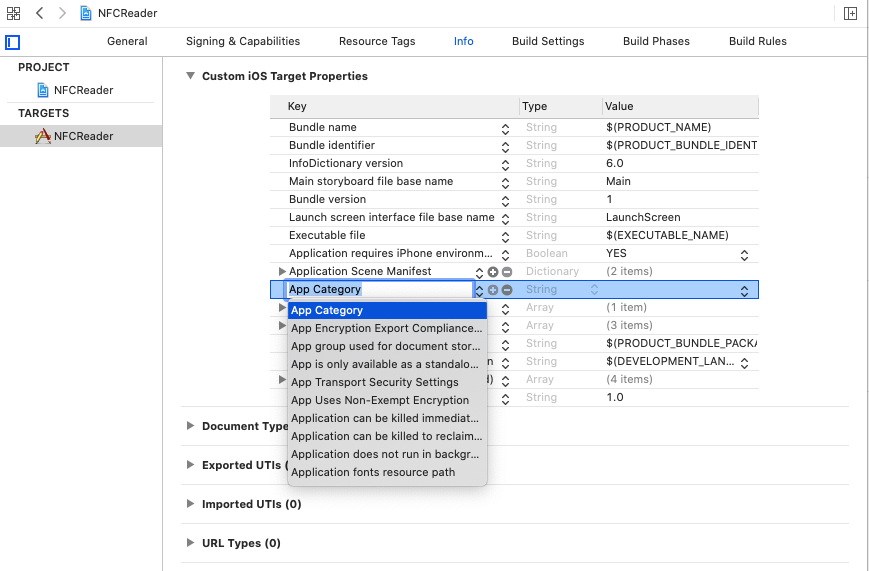Click the App Category key text field
Screen dimensions: 869x571
pos(378,290)
